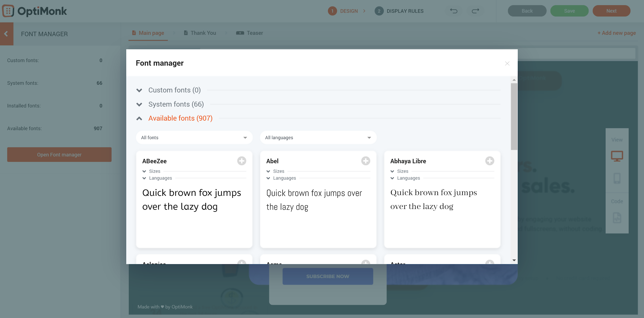Click the Font manager dialog heading
This screenshot has width=644, height=318.
pyautogui.click(x=159, y=63)
